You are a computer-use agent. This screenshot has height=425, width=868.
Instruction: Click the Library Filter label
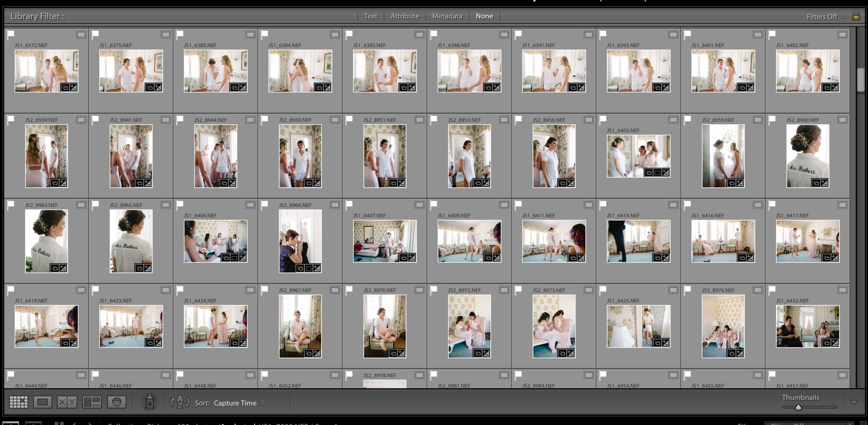click(x=37, y=16)
